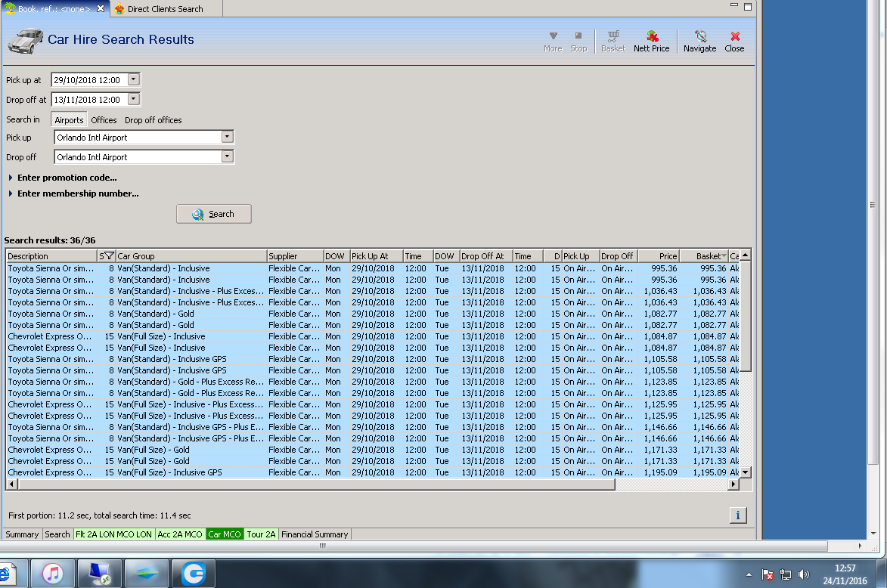Open the Financial Summary tab
The height and width of the screenshot is (588, 887).
click(315, 534)
